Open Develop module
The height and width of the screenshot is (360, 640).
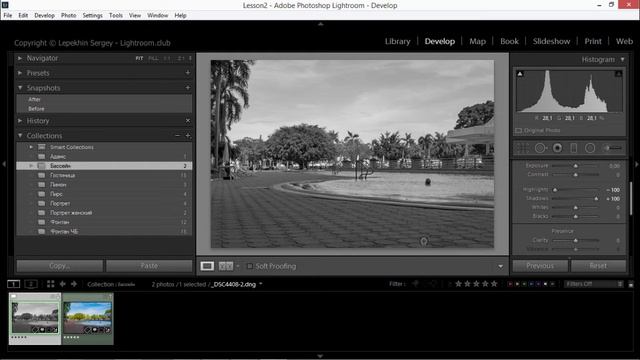click(x=440, y=41)
